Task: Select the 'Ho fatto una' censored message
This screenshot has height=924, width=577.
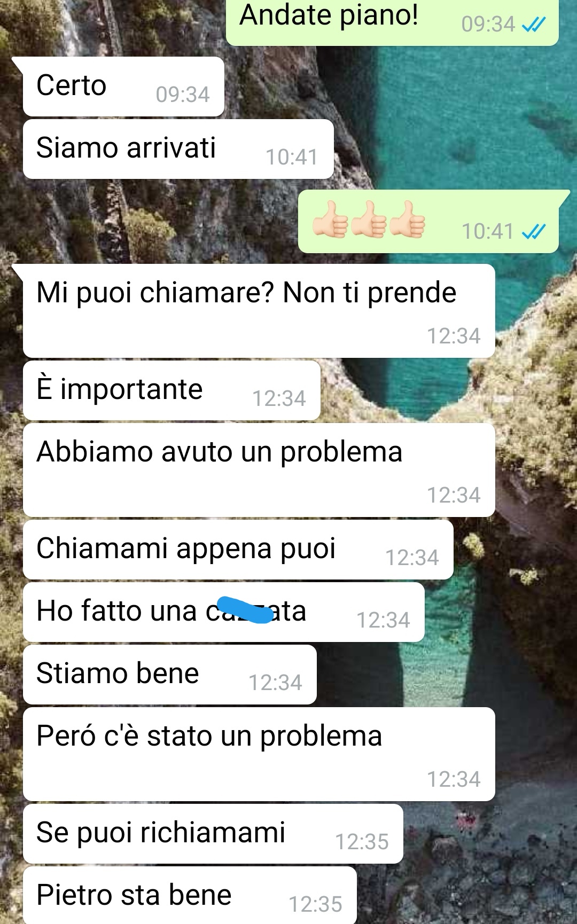Action: click(x=224, y=612)
